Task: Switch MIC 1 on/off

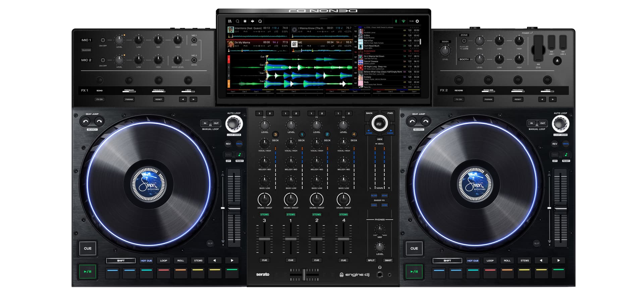Action: coord(103,40)
